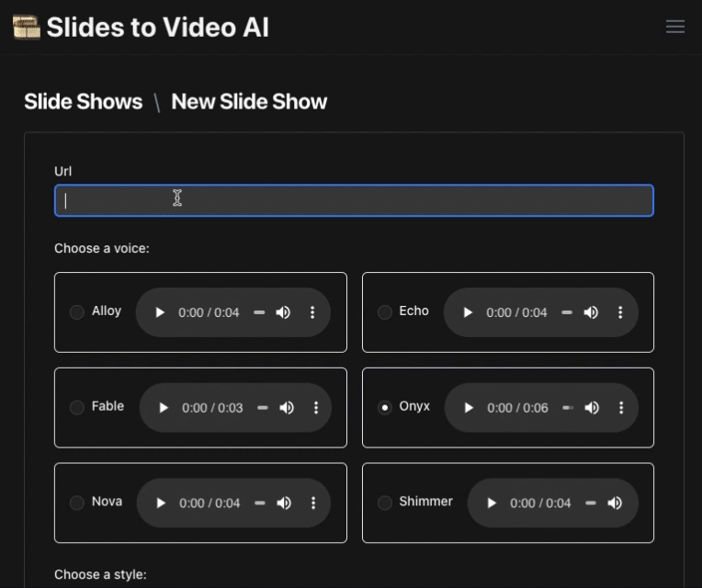702x588 pixels.
Task: Play the Echo voice preview
Action: pos(468,312)
